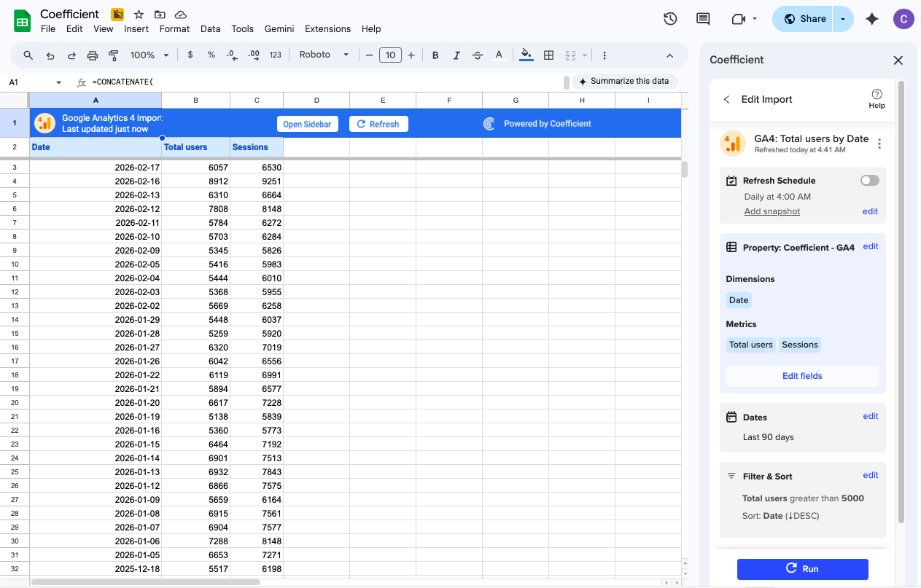Open the Extensions menu
Screen dimensions: 921x588
pos(327,29)
